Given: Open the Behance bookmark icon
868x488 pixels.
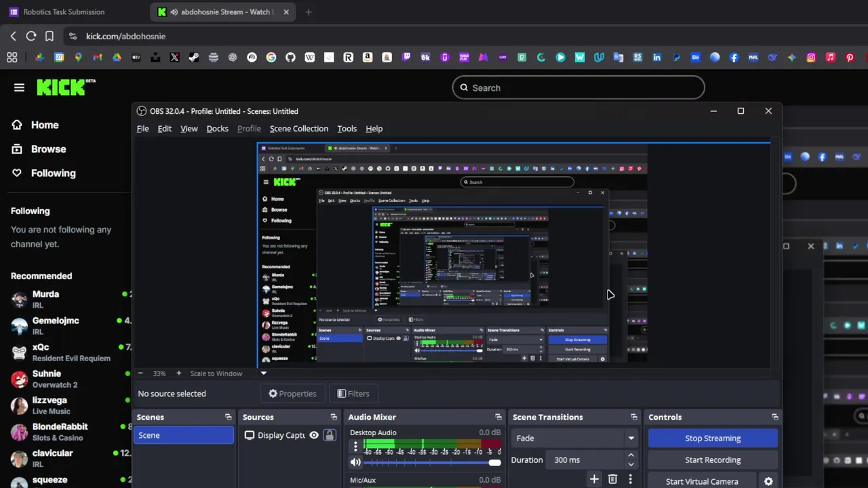Looking at the screenshot, I should [695, 58].
